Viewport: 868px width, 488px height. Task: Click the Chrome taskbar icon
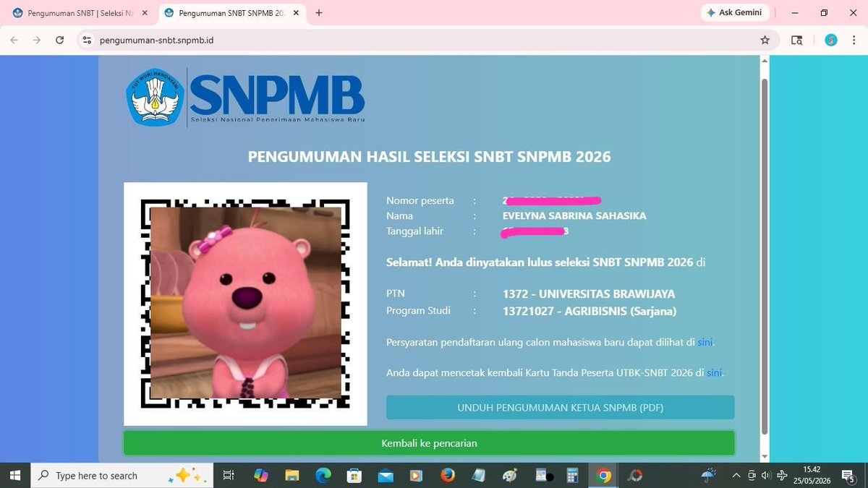pyautogui.click(x=603, y=475)
